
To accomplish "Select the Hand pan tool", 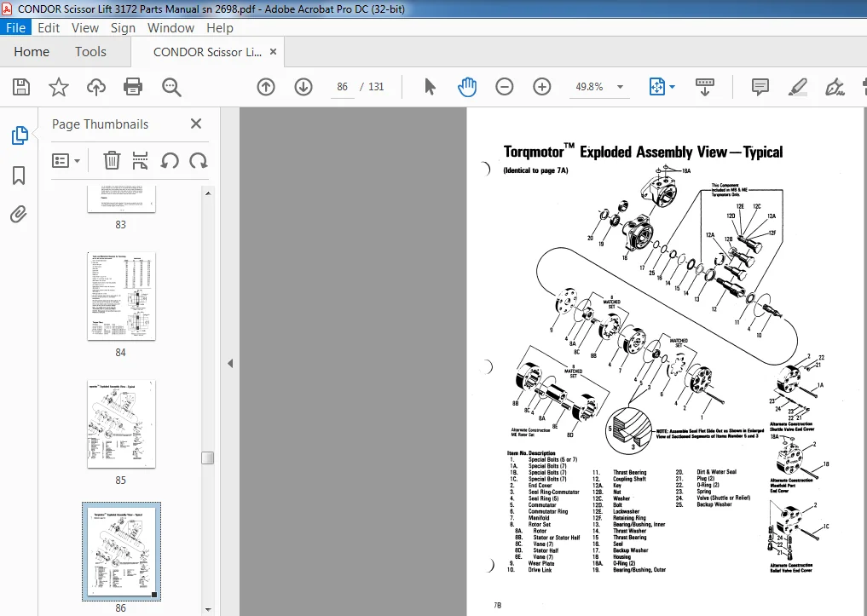I will 466,87.
